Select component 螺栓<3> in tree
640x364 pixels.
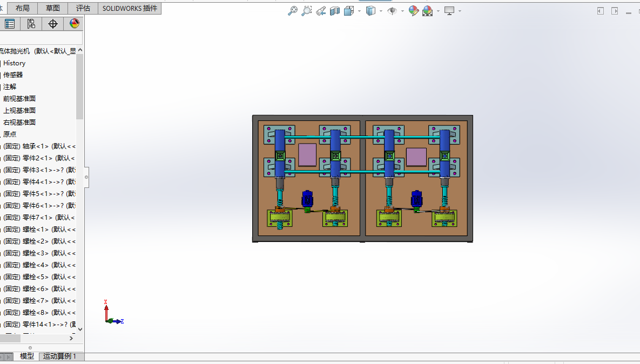(x=39, y=253)
